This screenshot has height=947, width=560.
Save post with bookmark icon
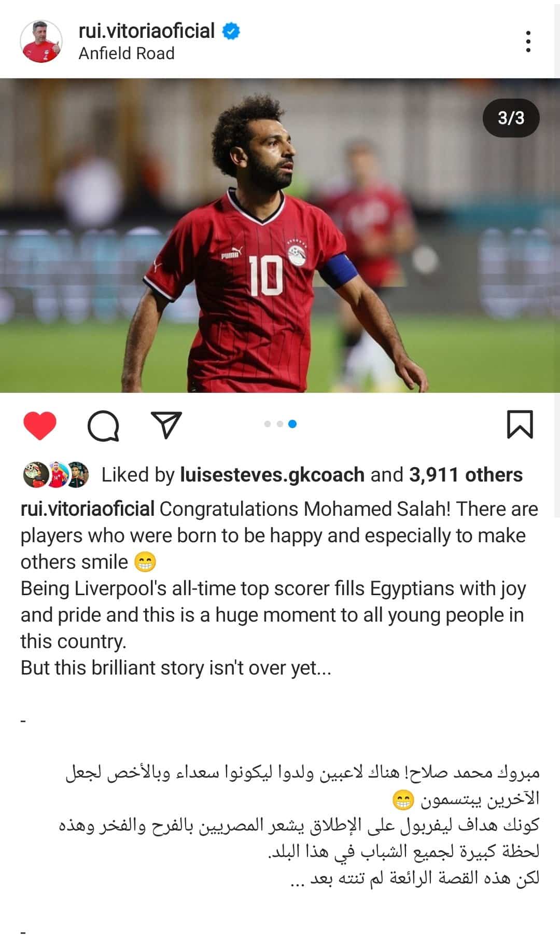(520, 424)
